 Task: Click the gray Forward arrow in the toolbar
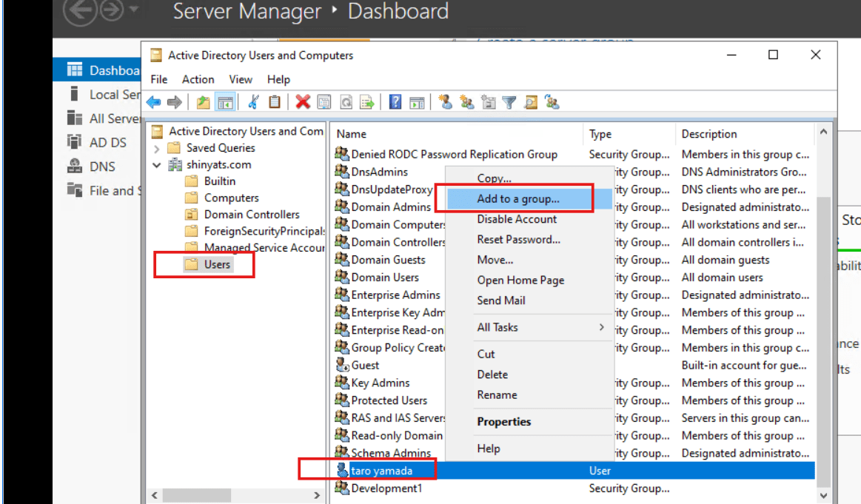pos(175,102)
